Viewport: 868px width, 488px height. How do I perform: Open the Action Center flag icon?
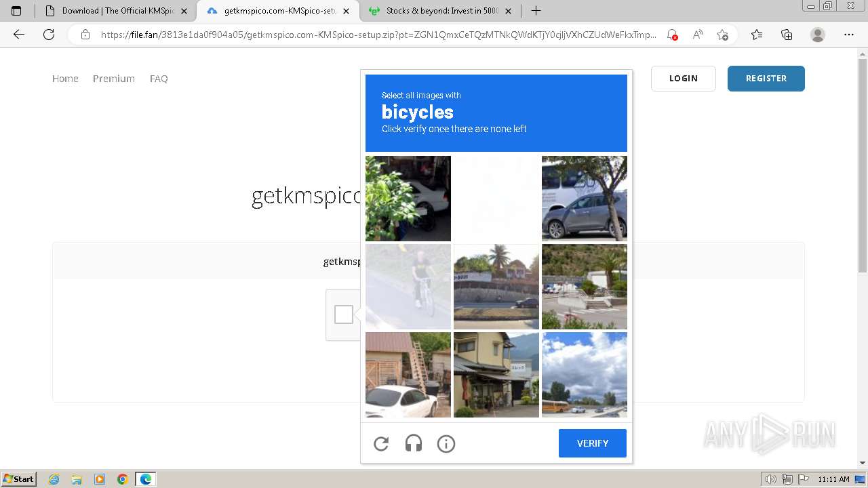803,479
